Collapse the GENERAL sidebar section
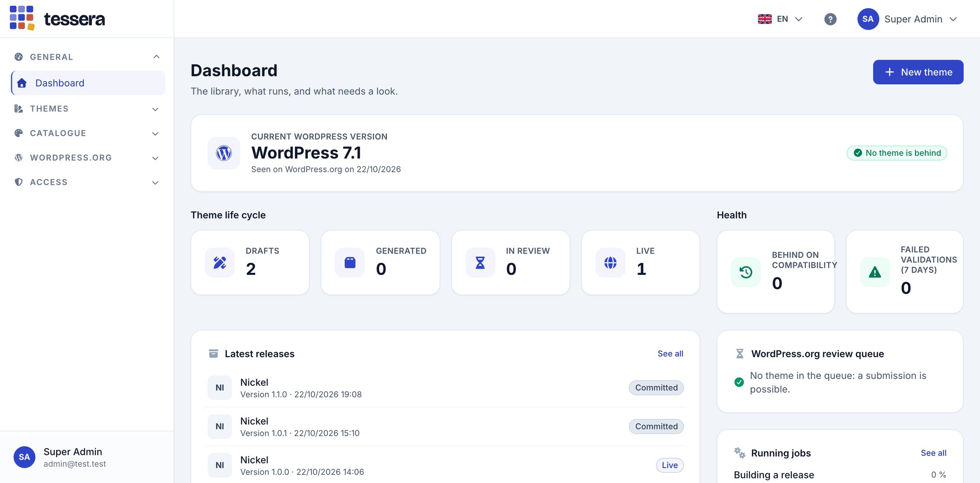 pos(87,57)
